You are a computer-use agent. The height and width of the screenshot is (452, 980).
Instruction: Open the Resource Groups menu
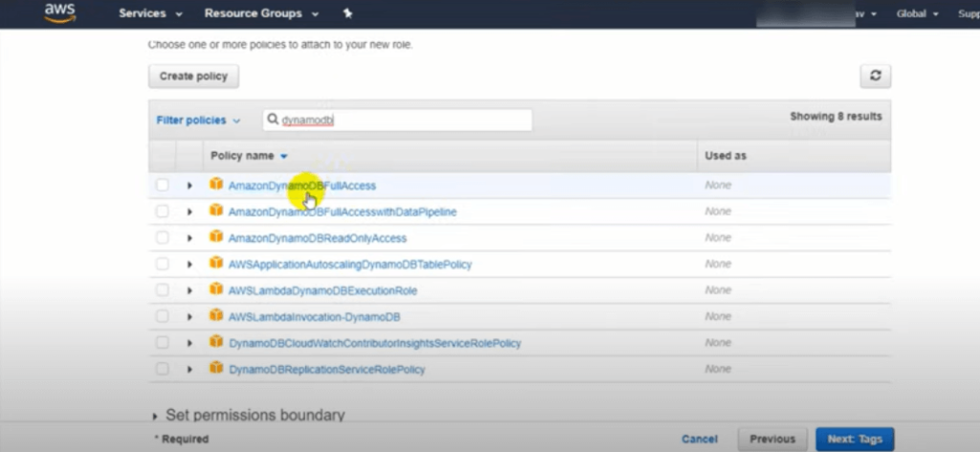tap(261, 13)
